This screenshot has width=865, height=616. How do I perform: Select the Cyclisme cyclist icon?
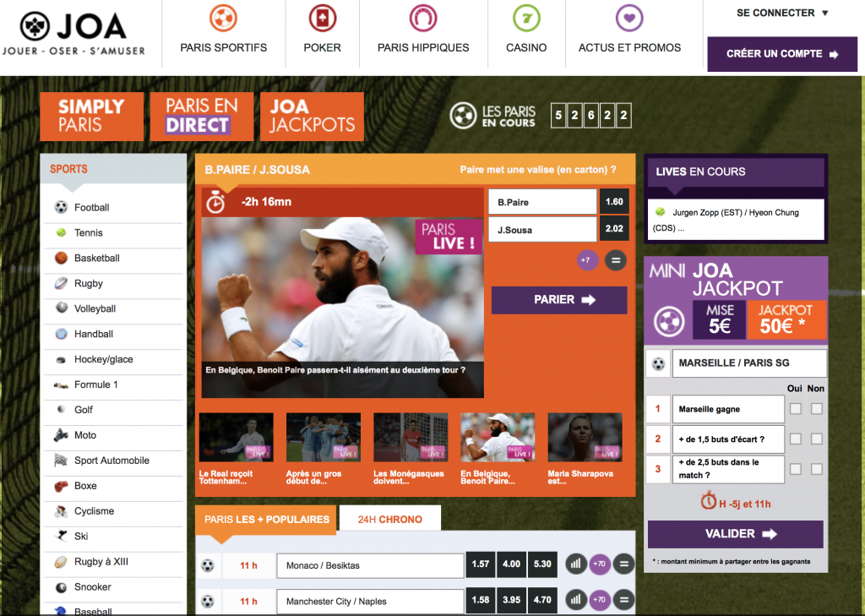pyautogui.click(x=61, y=512)
